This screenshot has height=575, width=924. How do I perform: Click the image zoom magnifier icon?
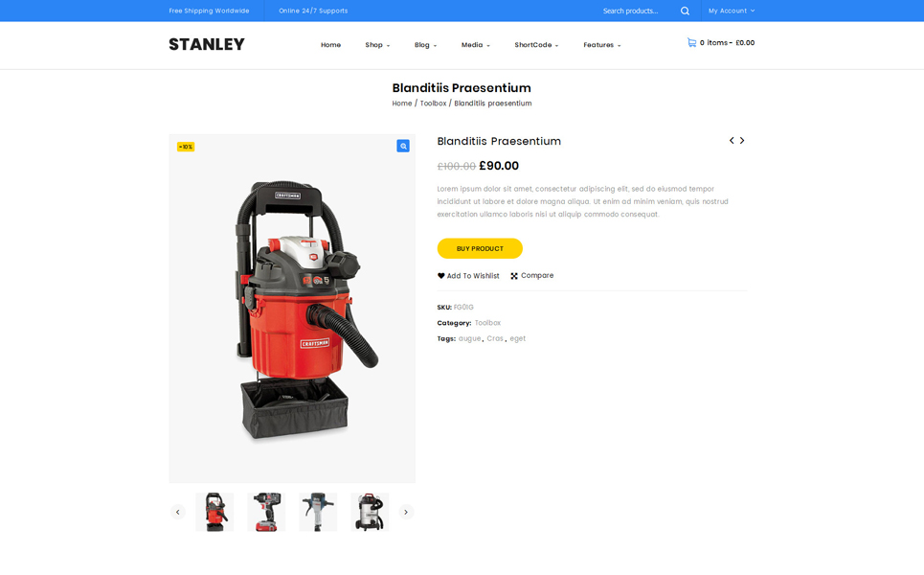click(403, 146)
